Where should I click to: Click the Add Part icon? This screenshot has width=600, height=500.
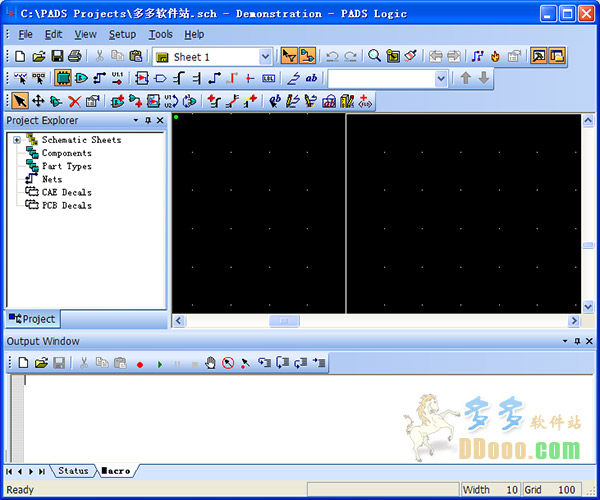pyautogui.click(x=117, y=101)
